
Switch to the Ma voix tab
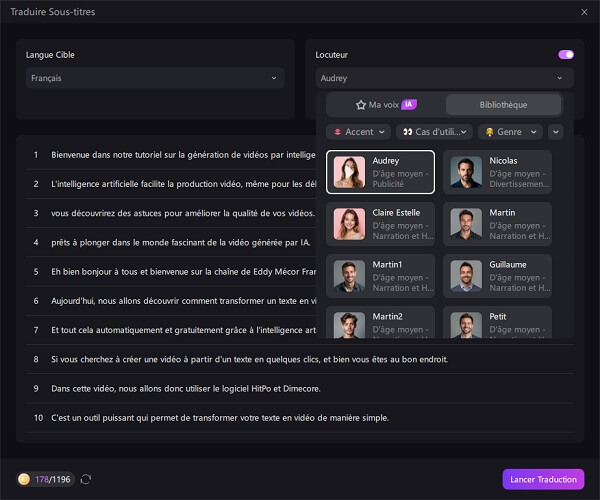(x=385, y=104)
